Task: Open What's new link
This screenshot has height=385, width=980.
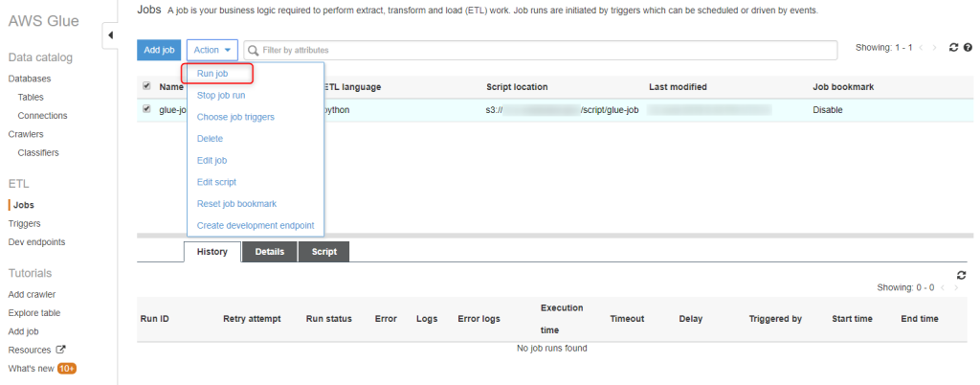Action: click(32, 369)
